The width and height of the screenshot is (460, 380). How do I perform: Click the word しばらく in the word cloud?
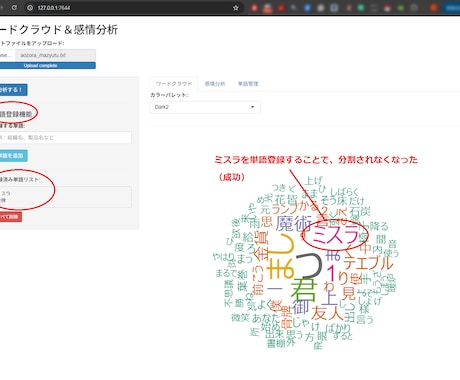tap(344, 192)
